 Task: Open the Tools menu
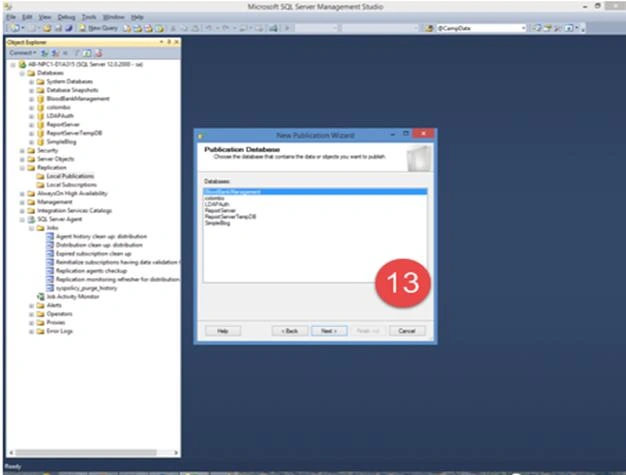pyautogui.click(x=89, y=17)
